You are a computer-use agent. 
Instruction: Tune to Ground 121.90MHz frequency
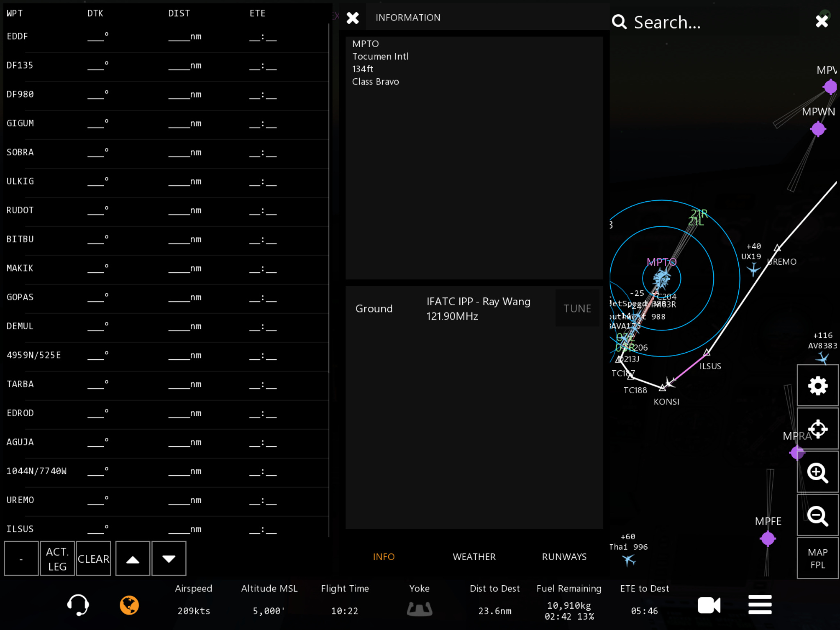(577, 308)
